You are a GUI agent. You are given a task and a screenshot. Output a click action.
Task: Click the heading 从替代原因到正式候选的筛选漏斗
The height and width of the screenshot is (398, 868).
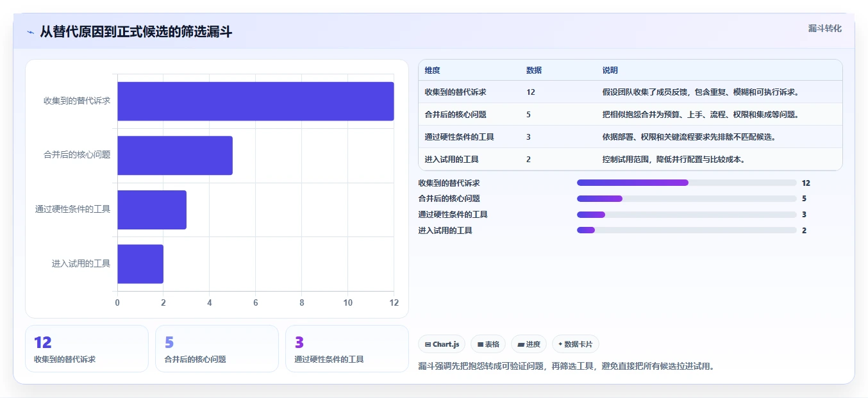136,32
